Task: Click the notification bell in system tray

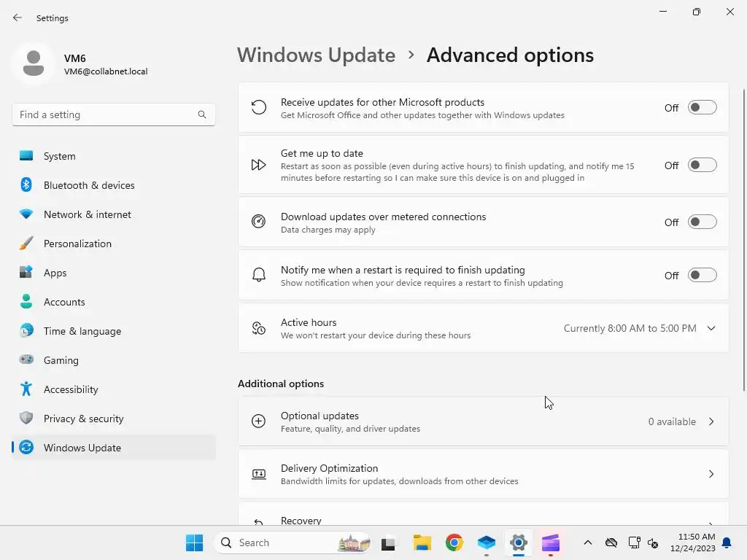Action: coord(727,542)
